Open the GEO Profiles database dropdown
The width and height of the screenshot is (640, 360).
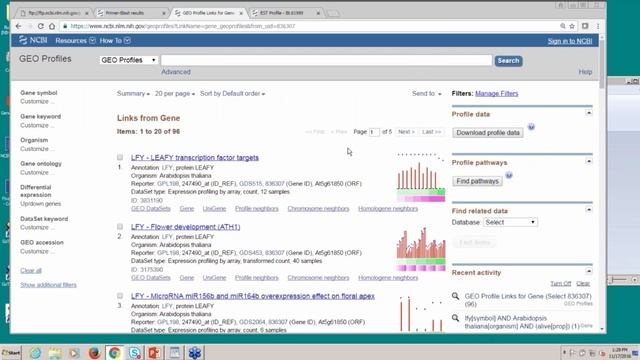129,60
